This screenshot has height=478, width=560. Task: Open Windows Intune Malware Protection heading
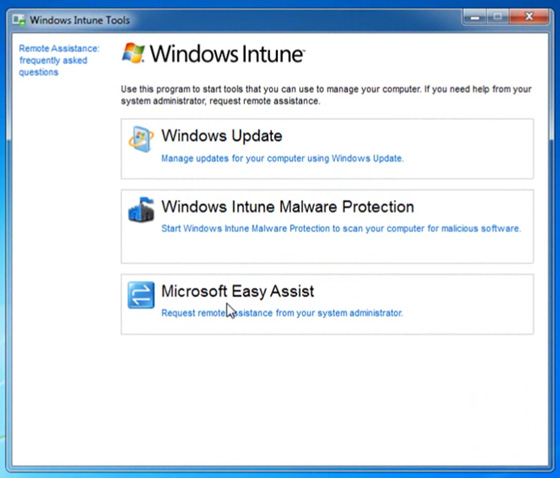pyautogui.click(x=288, y=206)
